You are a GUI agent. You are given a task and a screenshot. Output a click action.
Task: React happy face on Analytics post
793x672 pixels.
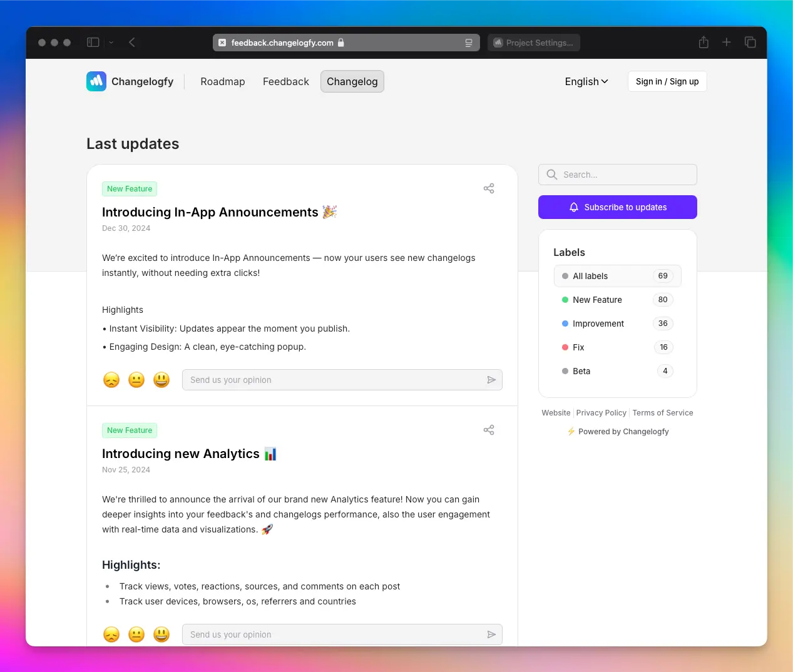161,634
